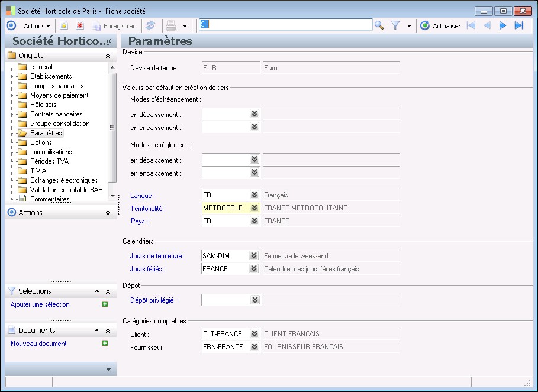Click the printer icon in toolbar
This screenshot has height=392, width=538.
(x=171, y=25)
